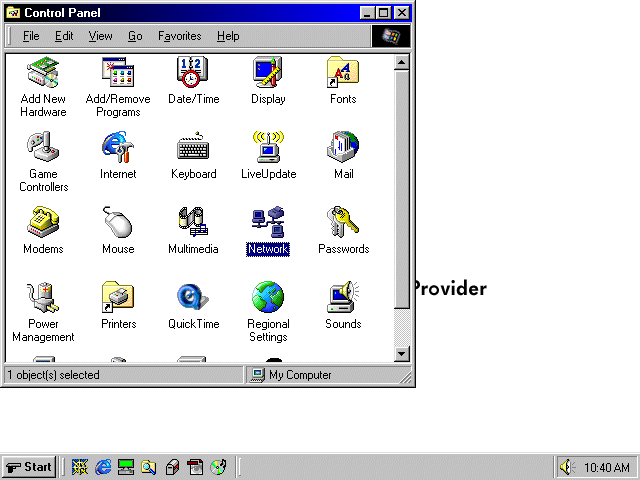Image resolution: width=640 pixels, height=480 pixels.
Task: Select the Internet options icon
Action: tap(118, 147)
